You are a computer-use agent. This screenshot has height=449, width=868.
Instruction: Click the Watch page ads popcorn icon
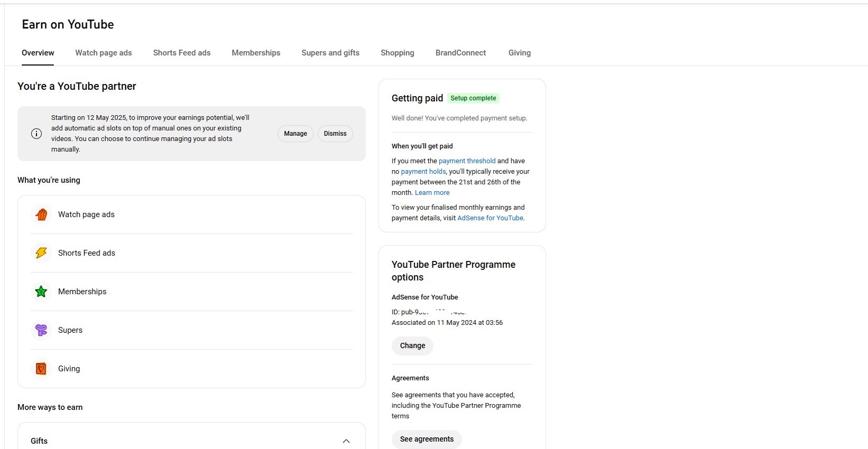pos(41,214)
